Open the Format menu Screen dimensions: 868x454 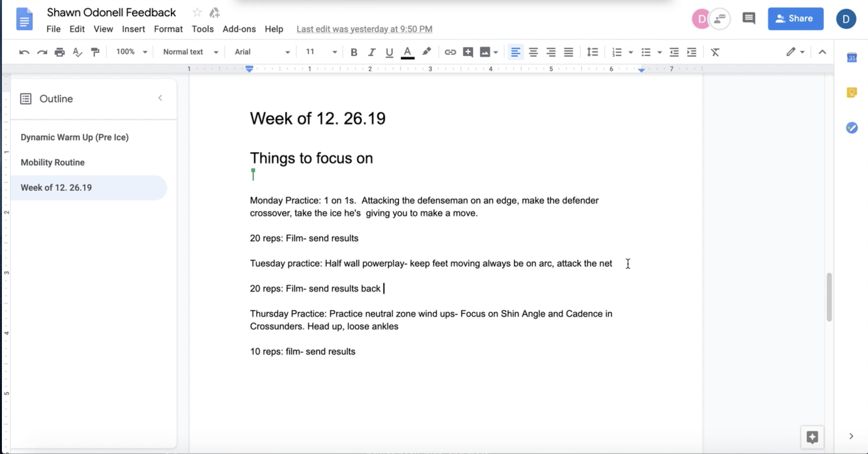pyautogui.click(x=168, y=29)
